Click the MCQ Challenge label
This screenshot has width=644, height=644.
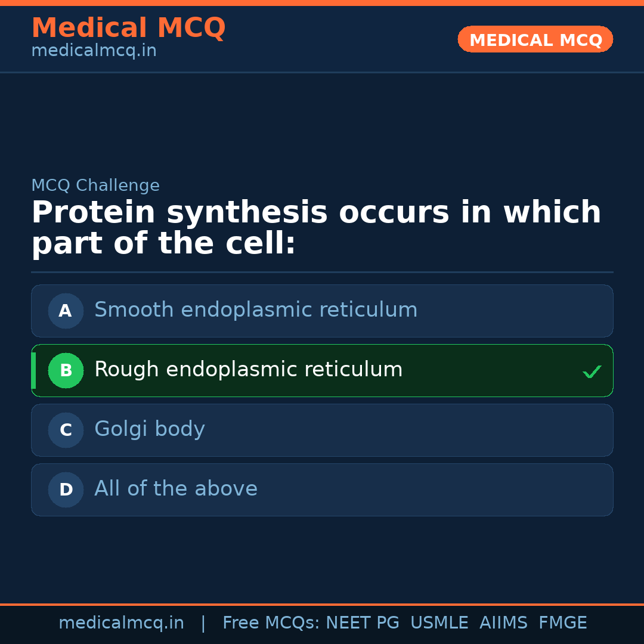[x=95, y=185]
